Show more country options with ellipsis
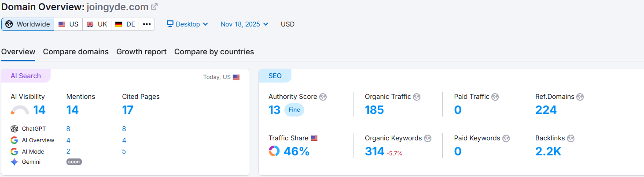The height and width of the screenshot is (177, 644). point(147,24)
